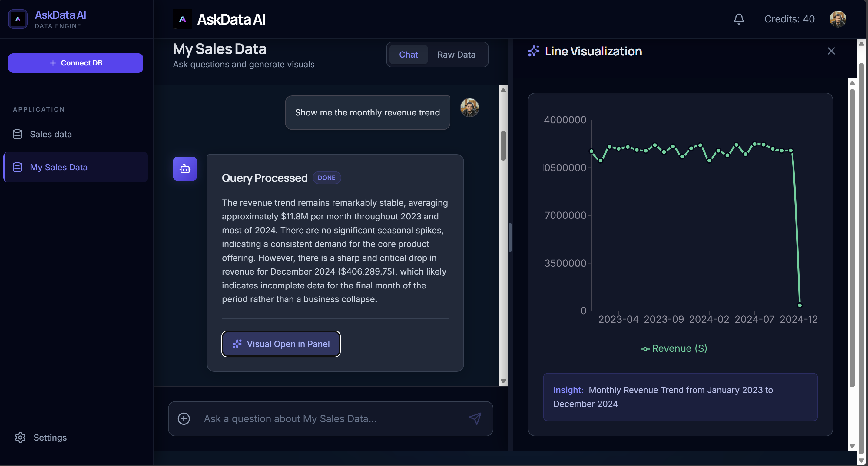Click the chat scrollbar up arrow
Viewport: 868px width, 466px height.
click(503, 90)
